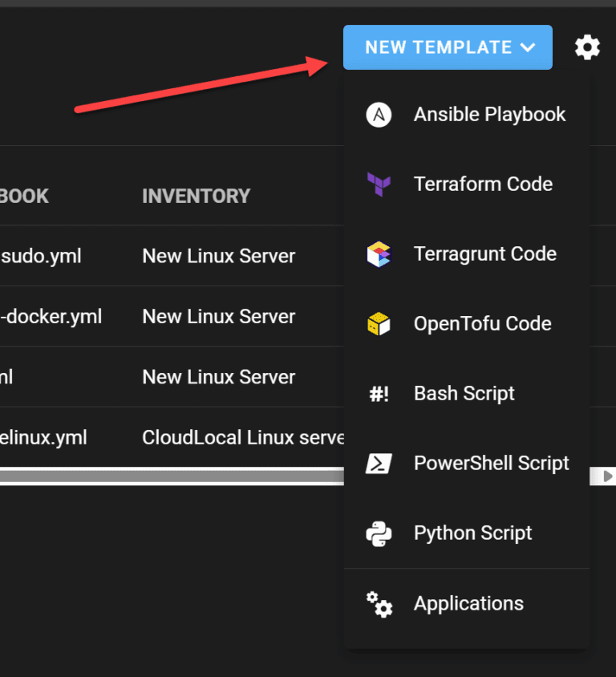This screenshot has height=677, width=616.
Task: Click the Python logo icon
Action: [379, 533]
